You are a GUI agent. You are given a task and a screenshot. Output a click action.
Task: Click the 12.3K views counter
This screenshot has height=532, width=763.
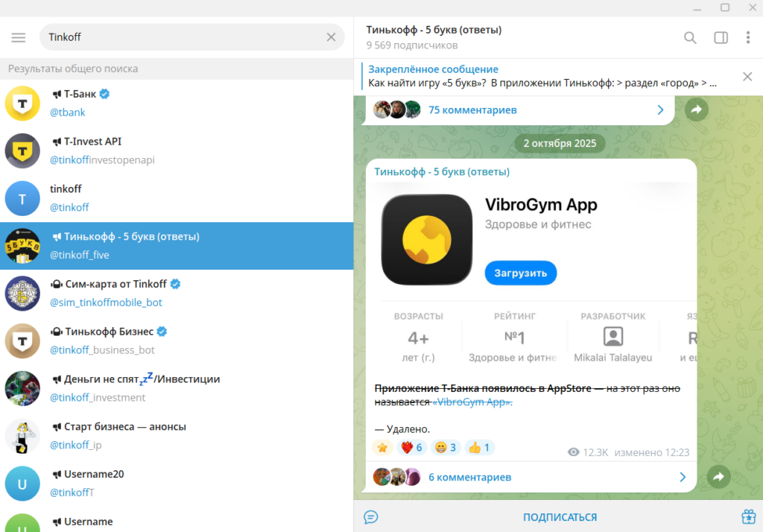point(588,453)
